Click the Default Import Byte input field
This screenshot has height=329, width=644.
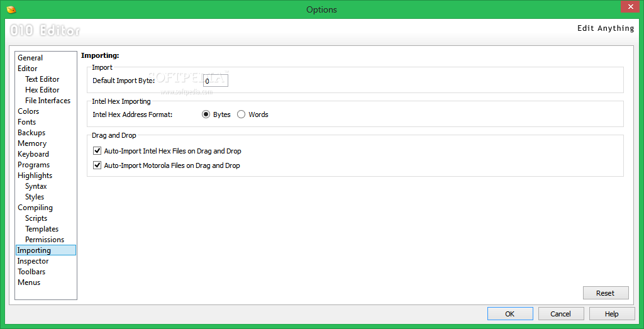(215, 81)
